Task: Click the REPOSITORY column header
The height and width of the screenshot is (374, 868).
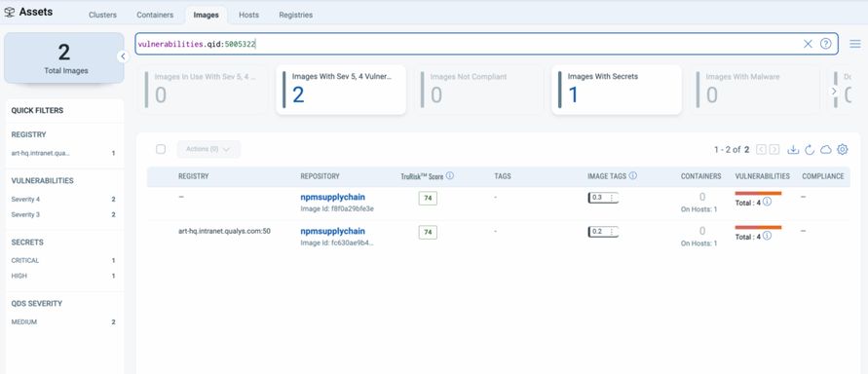Action: tap(320, 176)
